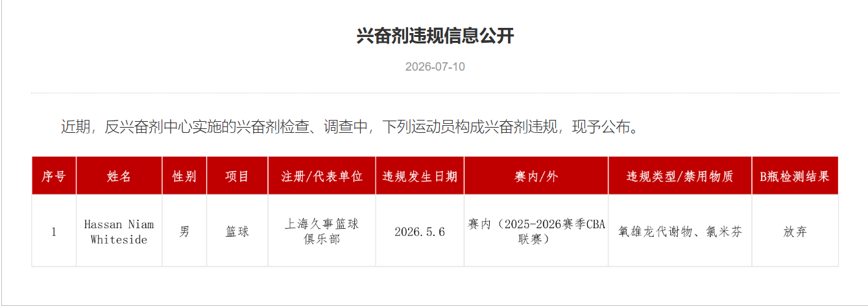This screenshot has height=306, width=868.
Task: Click the 赛内/外 column header
Action: 536,176
